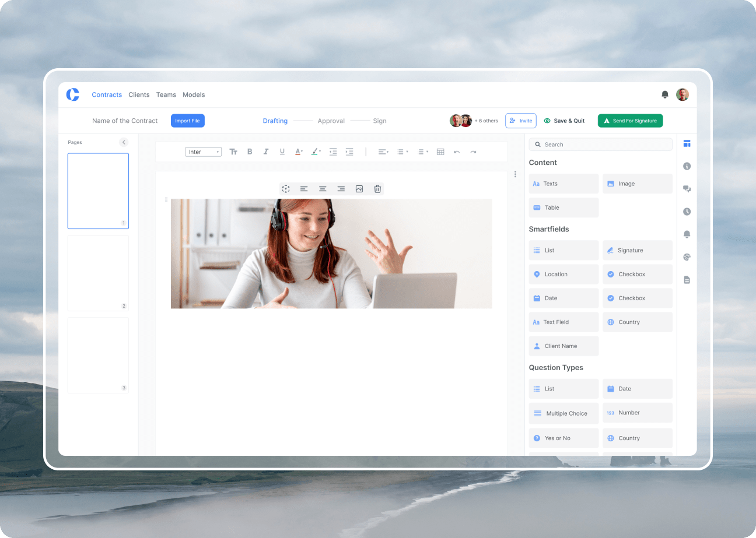Align the image right in the image toolbar

pos(341,189)
